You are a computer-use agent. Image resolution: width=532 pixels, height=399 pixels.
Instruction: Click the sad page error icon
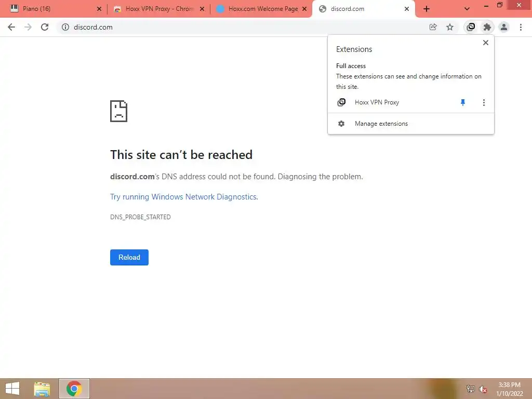[119, 111]
